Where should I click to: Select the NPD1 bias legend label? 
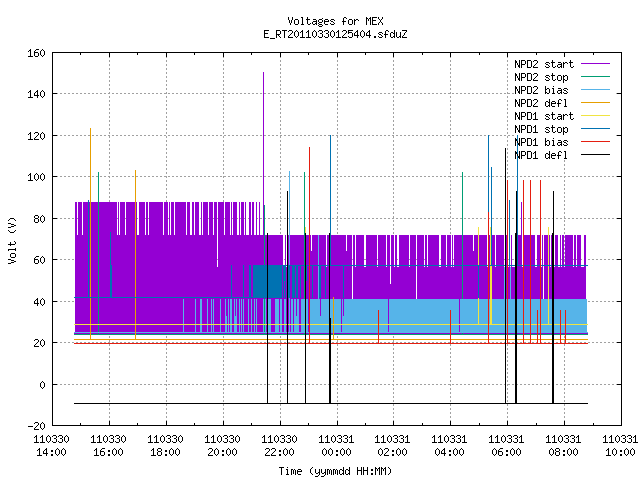541,142
